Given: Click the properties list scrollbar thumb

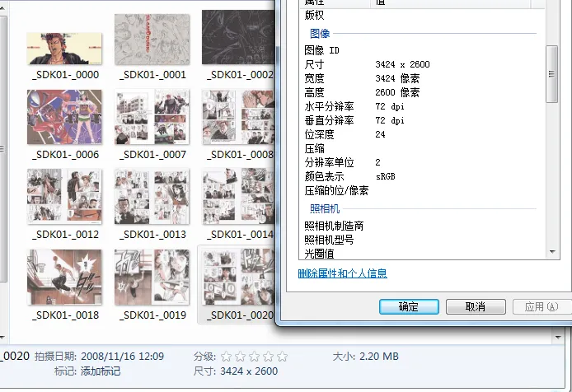Looking at the screenshot, I should pos(553,74).
